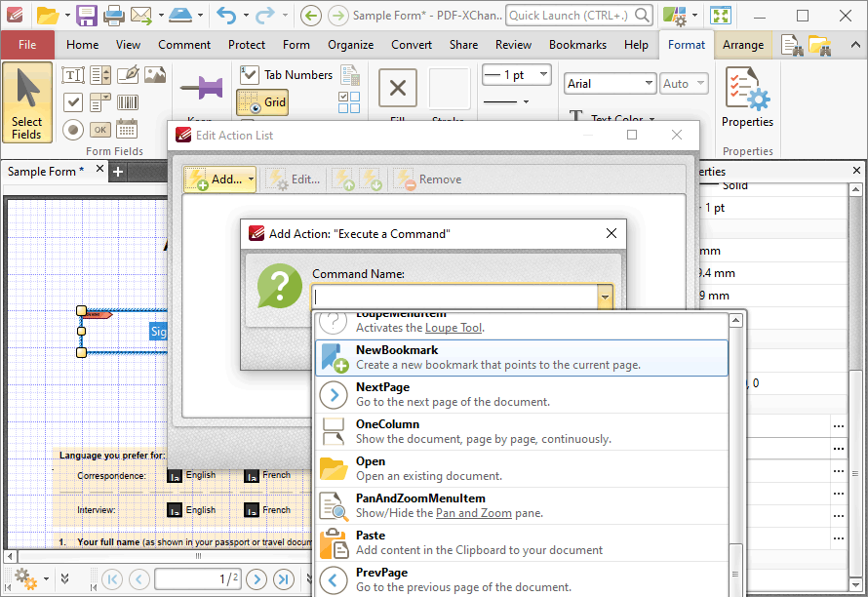Expand the Command Name dropdown arrow

point(605,298)
